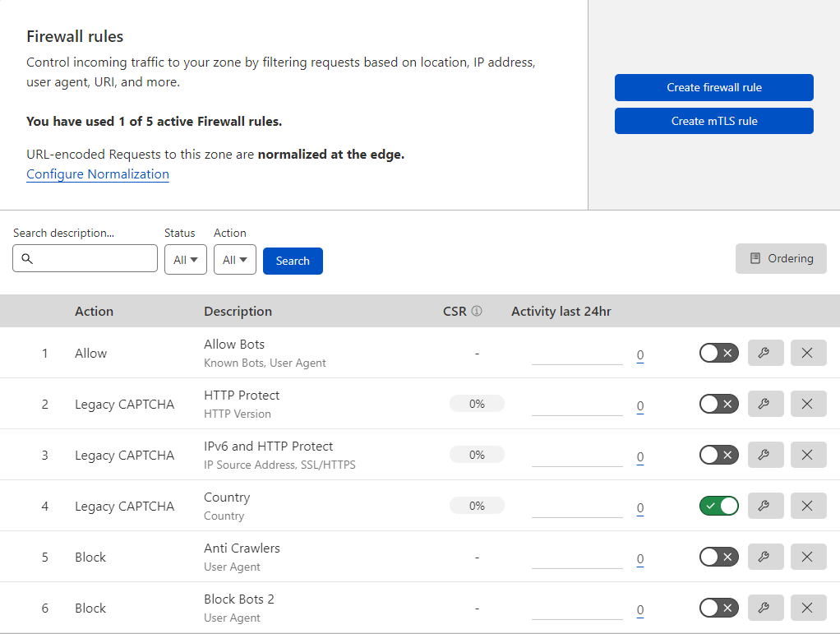Click the HTTP Protect description text
This screenshot has width=840, height=634.
(242, 395)
